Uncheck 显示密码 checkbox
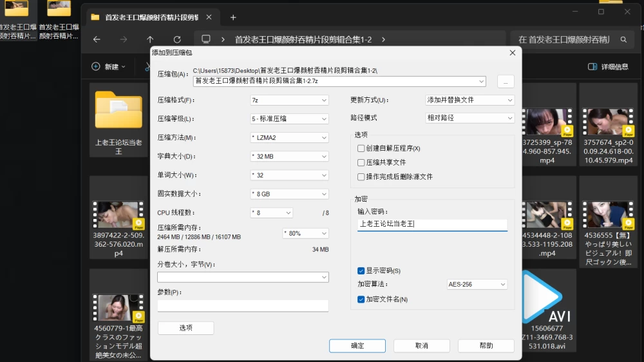644x362 pixels. coord(361,271)
